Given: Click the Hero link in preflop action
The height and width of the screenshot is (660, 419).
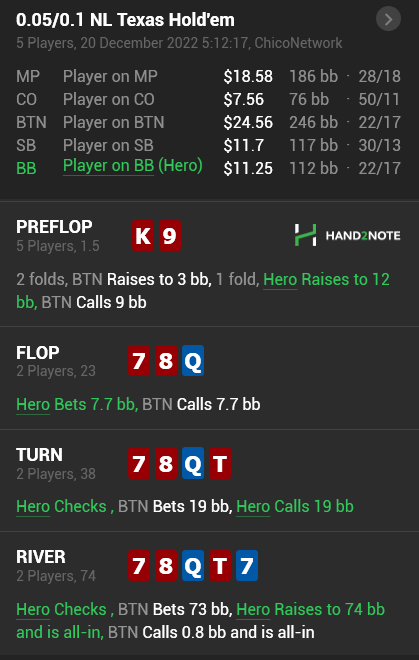Looking at the screenshot, I should pyautogui.click(x=280, y=279).
